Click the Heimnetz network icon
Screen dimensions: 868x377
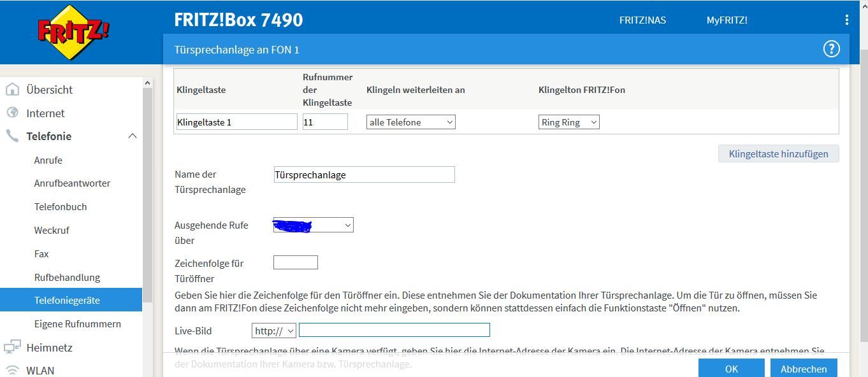pos(12,347)
